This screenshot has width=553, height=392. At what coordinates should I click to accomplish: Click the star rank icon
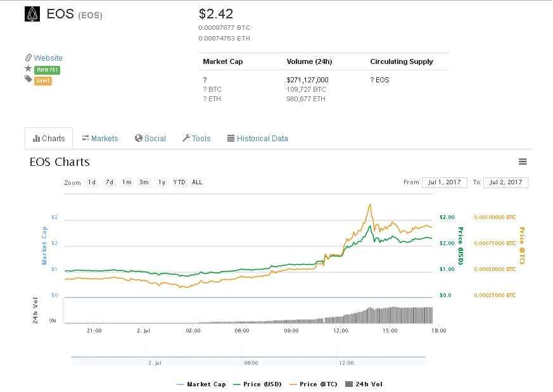[x=29, y=68]
